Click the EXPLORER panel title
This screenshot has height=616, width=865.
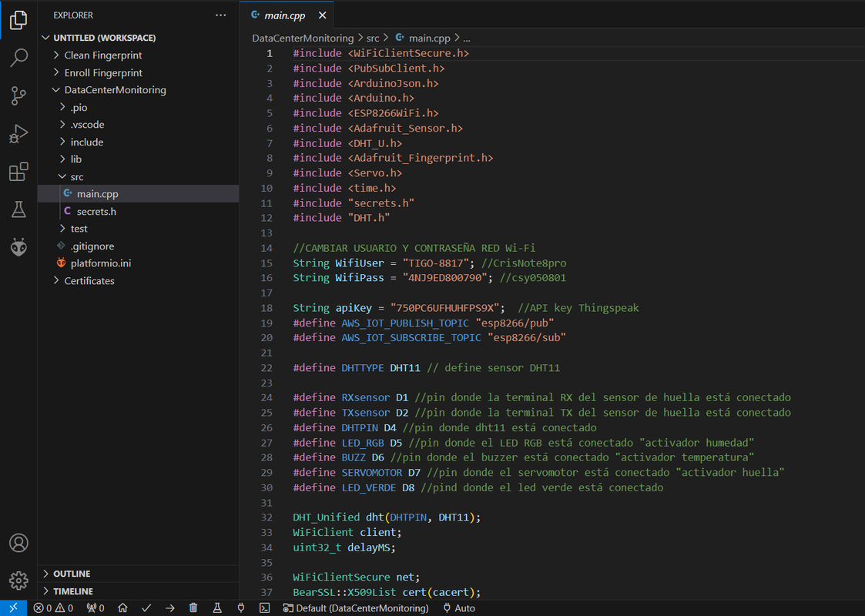73,15
